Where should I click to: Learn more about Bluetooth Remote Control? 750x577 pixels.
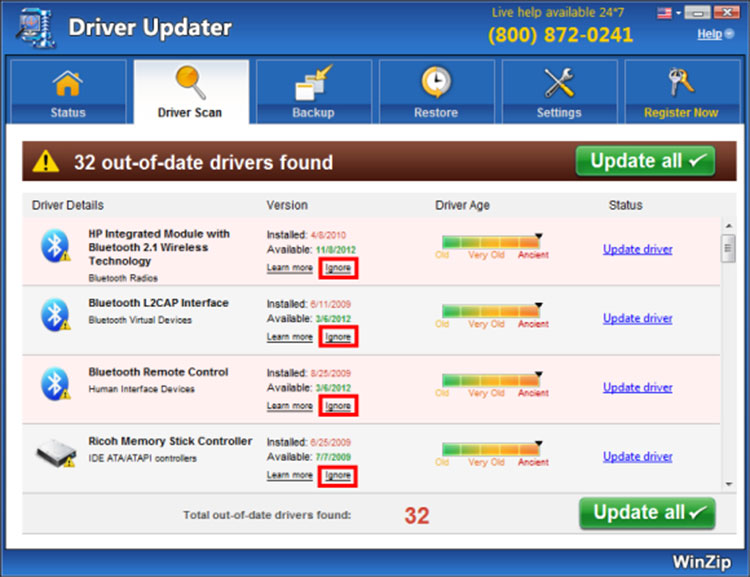coord(289,406)
